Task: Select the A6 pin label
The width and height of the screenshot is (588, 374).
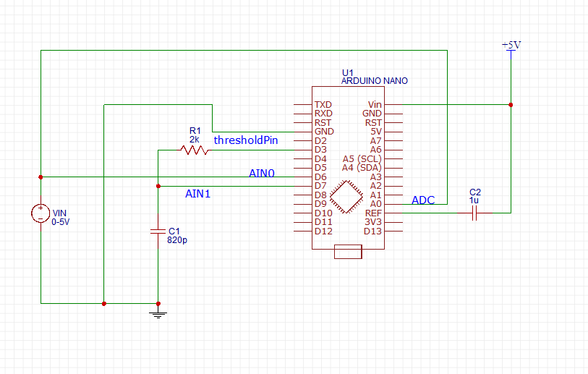Action: [376, 150]
